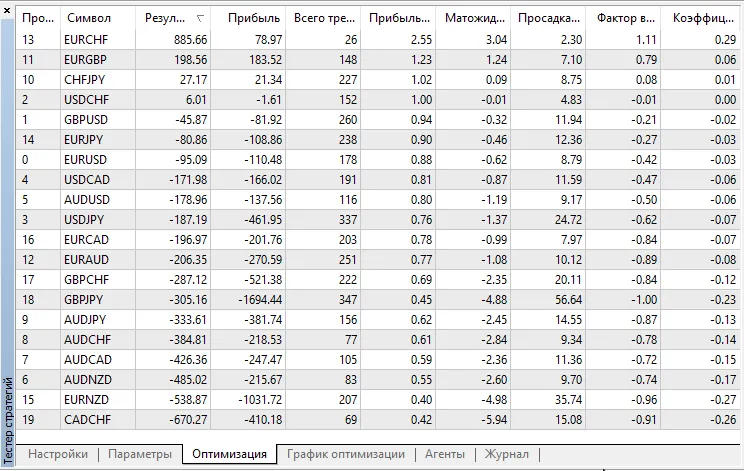744x471 pixels.
Task: Click the Матожид... column header
Action: [473, 18]
